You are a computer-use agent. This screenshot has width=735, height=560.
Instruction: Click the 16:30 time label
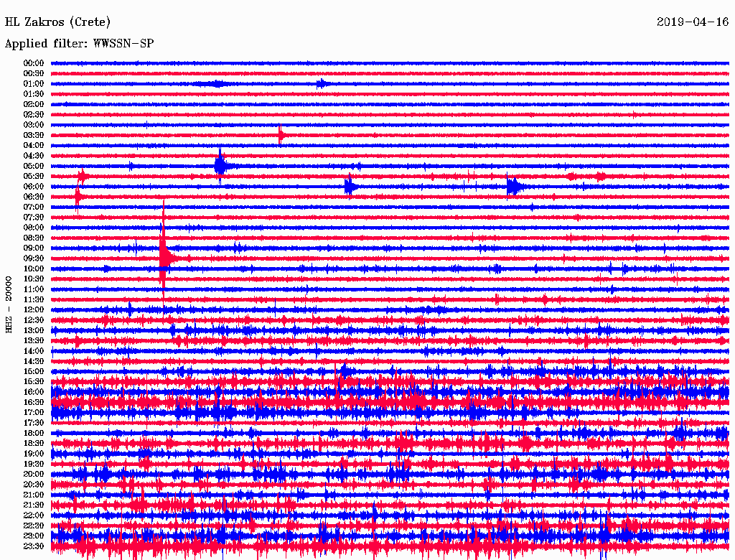(x=34, y=402)
